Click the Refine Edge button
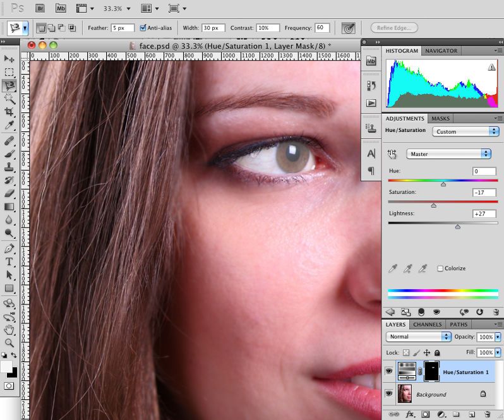504x420 pixels. tap(394, 28)
